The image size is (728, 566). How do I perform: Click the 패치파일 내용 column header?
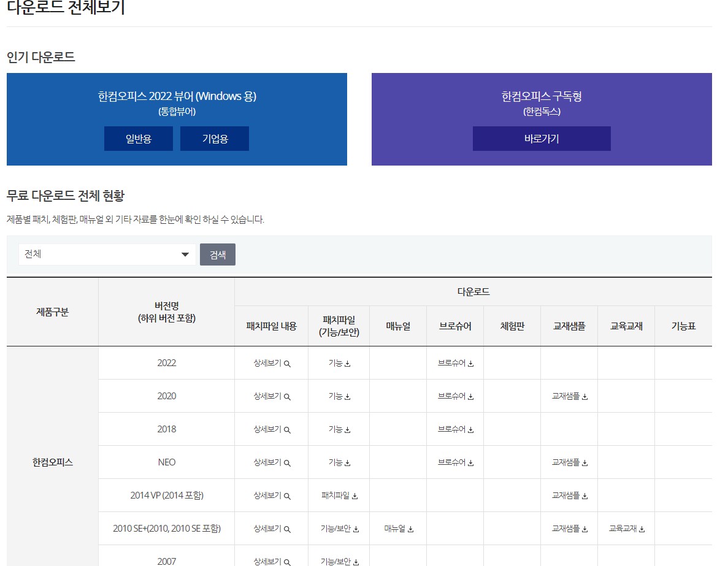click(x=272, y=326)
